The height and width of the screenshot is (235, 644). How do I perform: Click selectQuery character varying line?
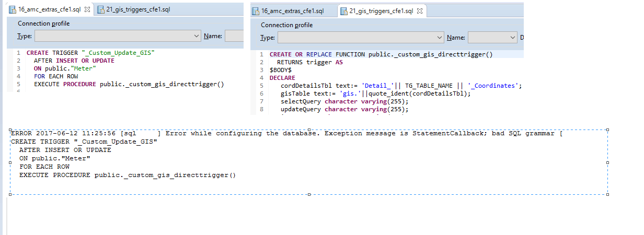coord(344,101)
